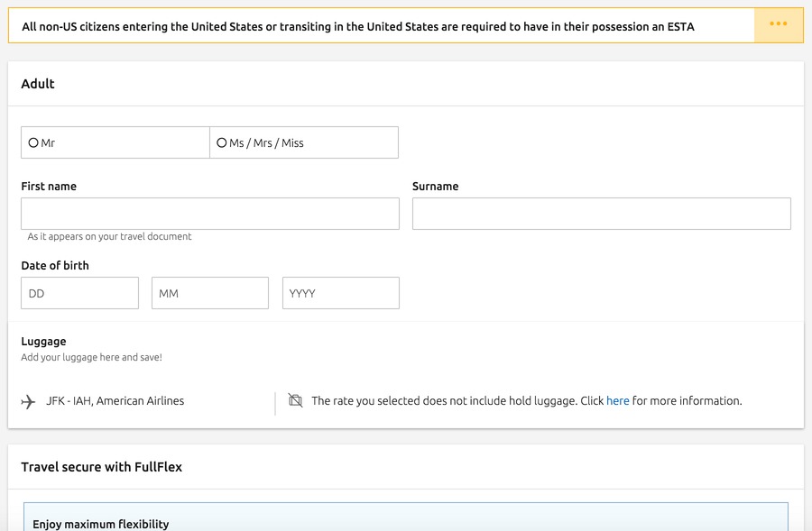The width and height of the screenshot is (812, 531).
Task: Focus the MM month of birth field
Action: pyautogui.click(x=210, y=293)
